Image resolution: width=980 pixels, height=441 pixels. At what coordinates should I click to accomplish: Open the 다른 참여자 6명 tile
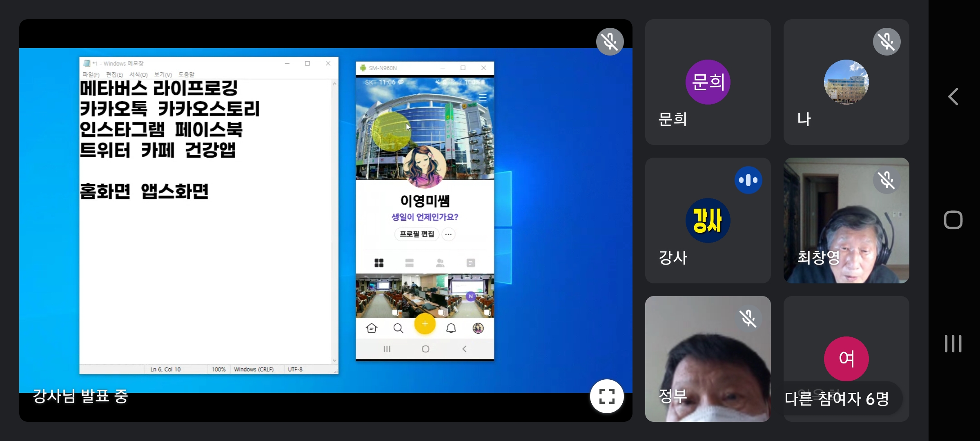click(846, 359)
